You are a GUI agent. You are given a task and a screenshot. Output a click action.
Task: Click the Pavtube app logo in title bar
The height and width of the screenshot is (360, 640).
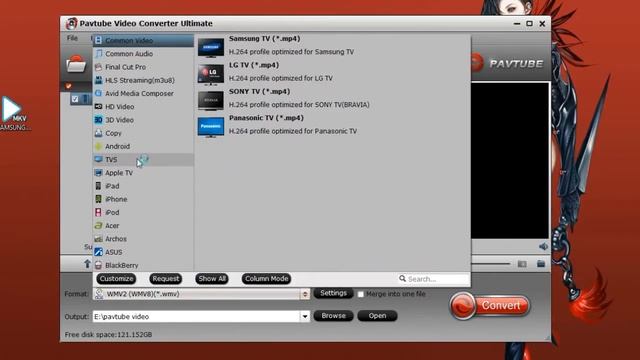(71, 23)
